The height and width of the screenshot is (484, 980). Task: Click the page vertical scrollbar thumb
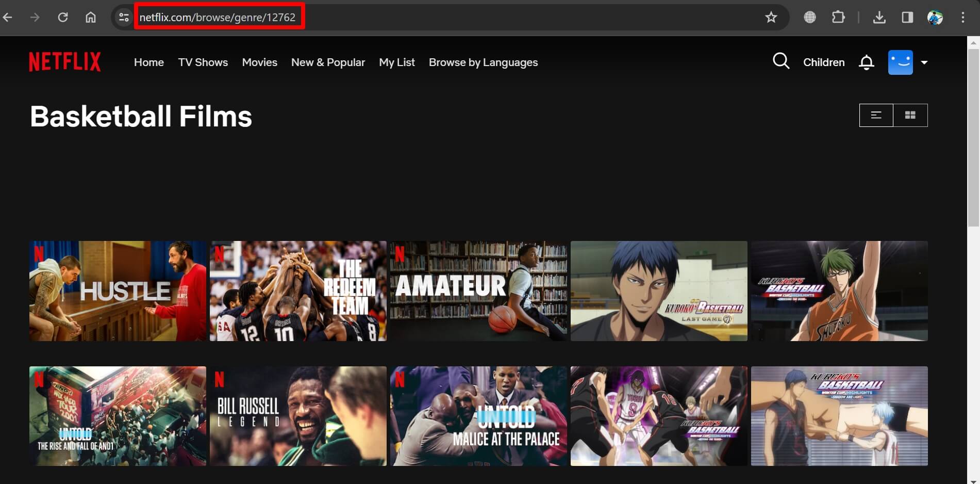point(973,137)
